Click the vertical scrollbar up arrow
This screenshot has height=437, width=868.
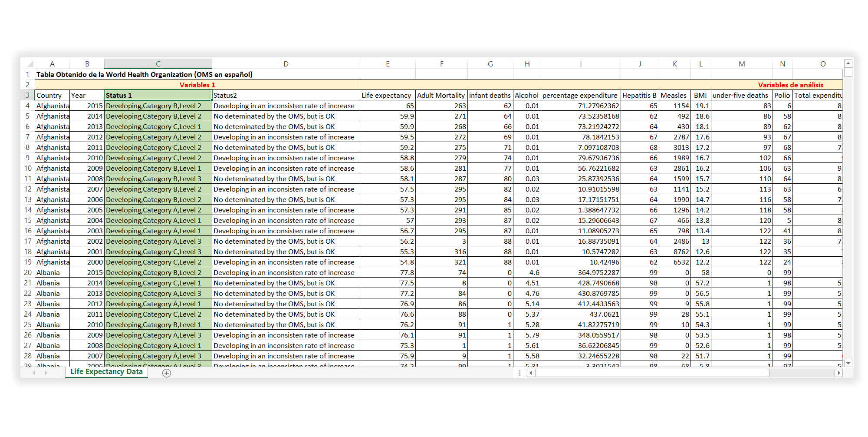pyautogui.click(x=848, y=63)
